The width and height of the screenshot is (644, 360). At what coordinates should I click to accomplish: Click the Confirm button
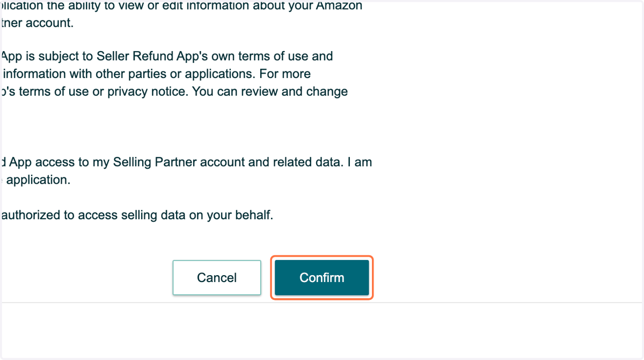(x=322, y=278)
